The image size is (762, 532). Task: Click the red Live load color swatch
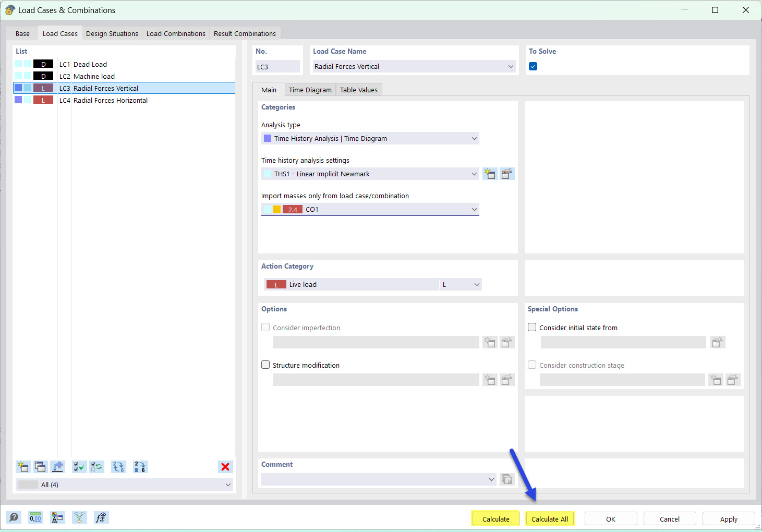click(276, 284)
